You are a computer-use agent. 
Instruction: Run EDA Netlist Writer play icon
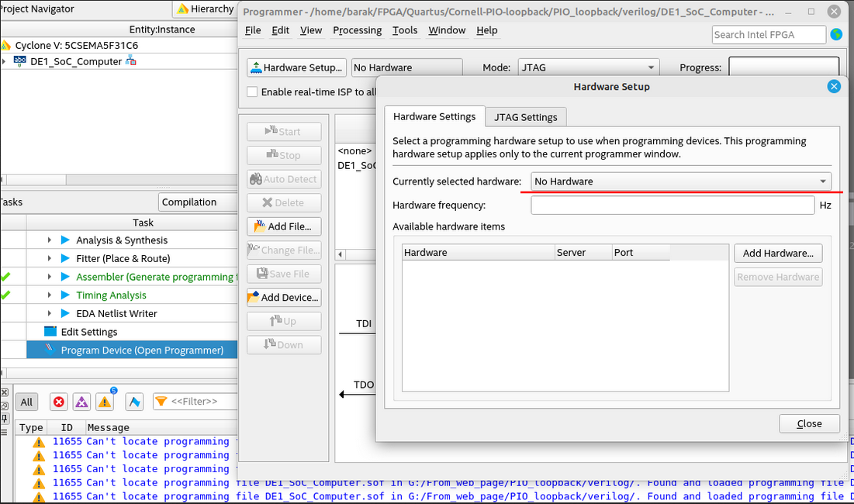coord(65,313)
